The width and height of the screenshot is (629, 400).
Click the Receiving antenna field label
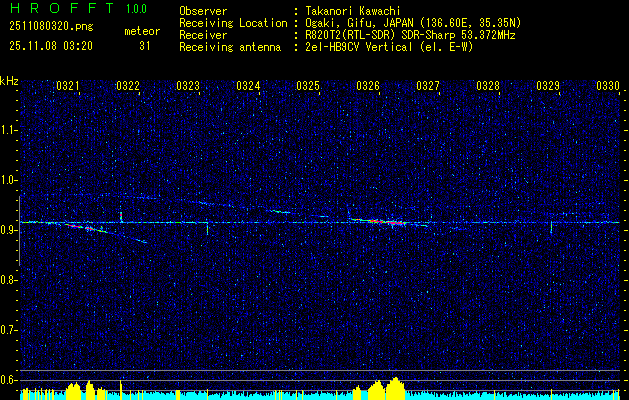pos(230,47)
